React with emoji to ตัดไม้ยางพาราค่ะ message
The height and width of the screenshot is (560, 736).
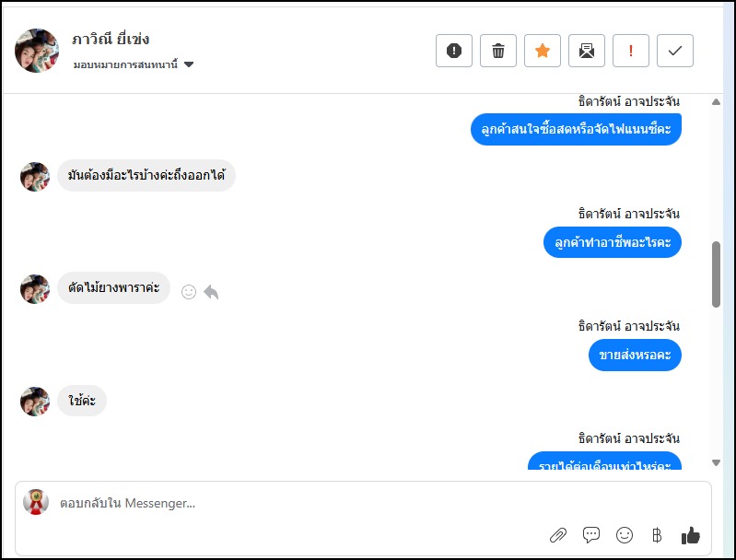(x=189, y=292)
